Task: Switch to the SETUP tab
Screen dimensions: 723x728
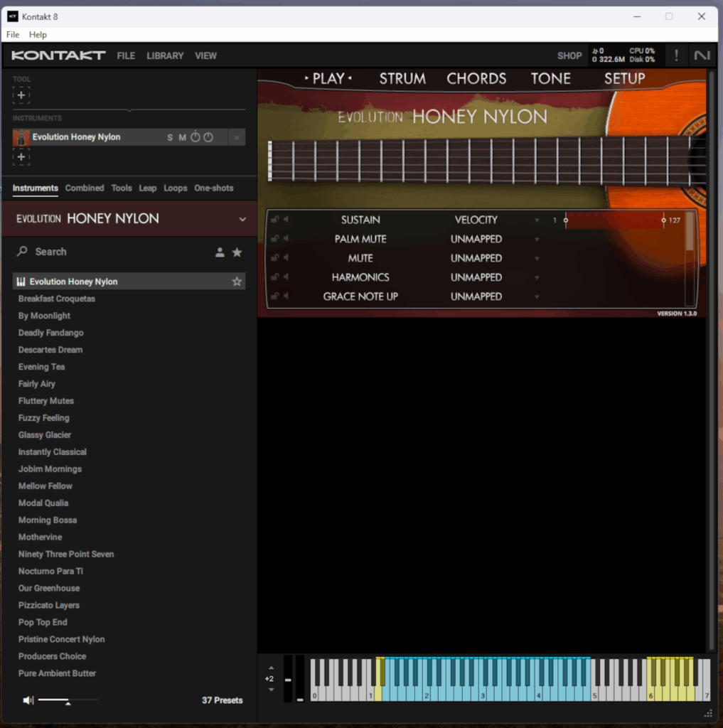Action: click(625, 78)
